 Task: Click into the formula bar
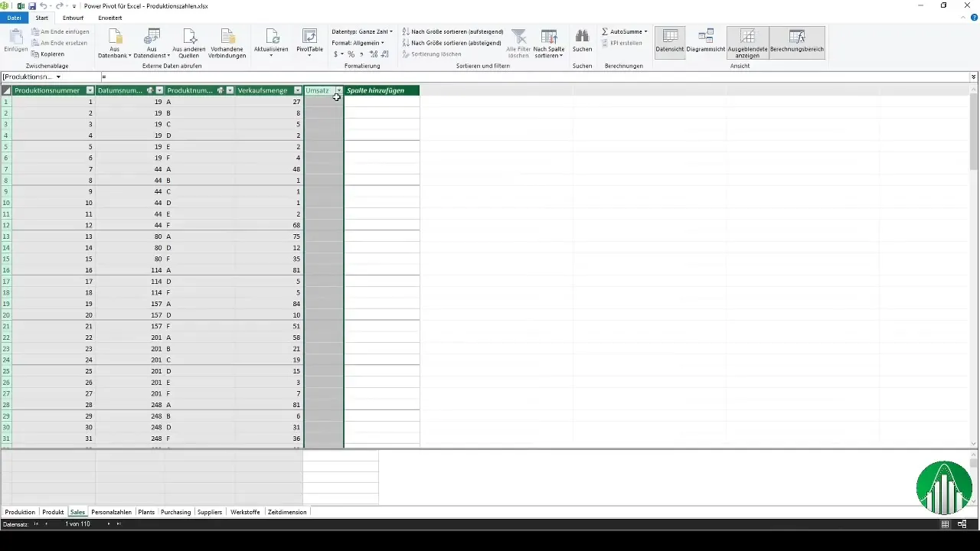click(536, 77)
